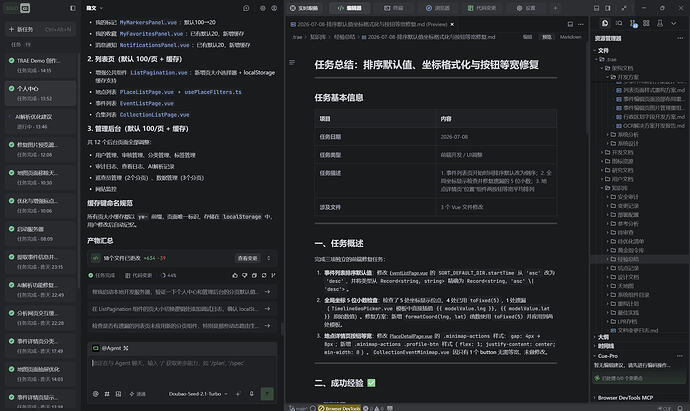Toggle the bottom panel layout icon in title bar
The height and width of the screenshot is (411, 690).
596,8
